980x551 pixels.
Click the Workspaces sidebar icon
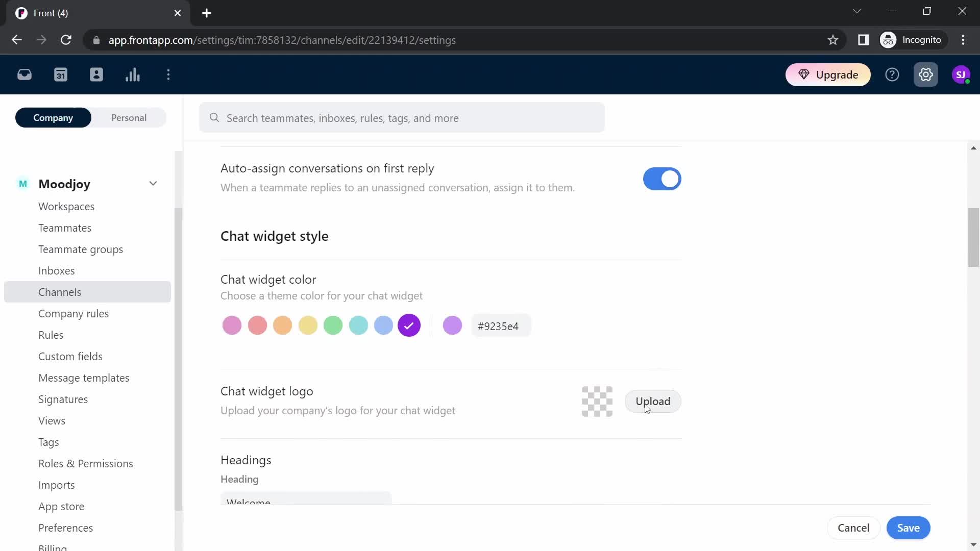[x=66, y=206]
